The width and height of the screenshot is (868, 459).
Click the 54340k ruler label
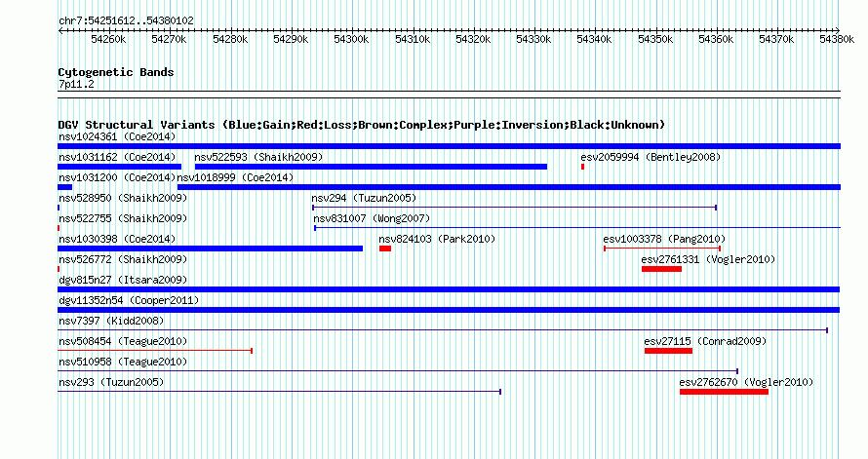tap(594, 39)
